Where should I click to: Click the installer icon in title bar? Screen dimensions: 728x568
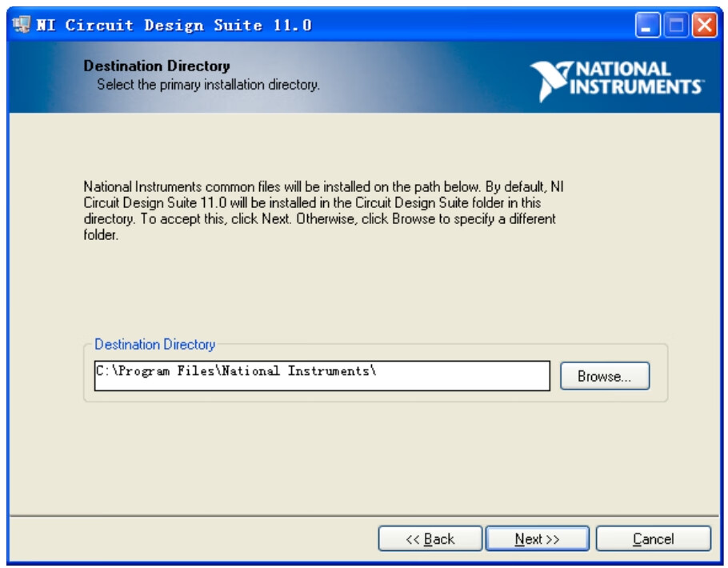(x=22, y=24)
